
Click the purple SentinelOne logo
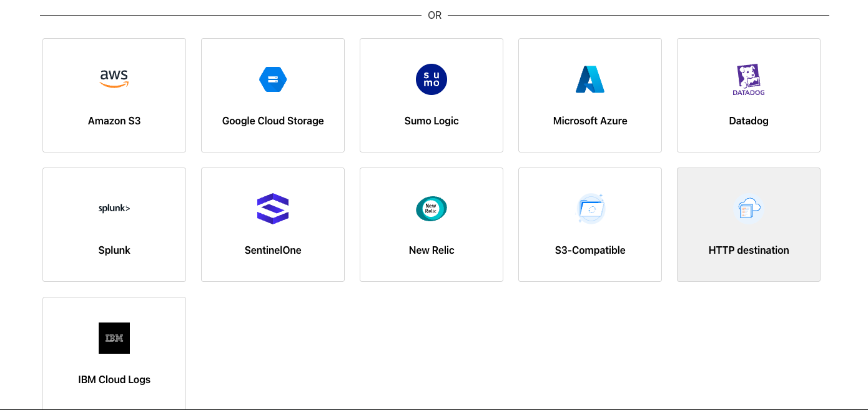pyautogui.click(x=273, y=209)
